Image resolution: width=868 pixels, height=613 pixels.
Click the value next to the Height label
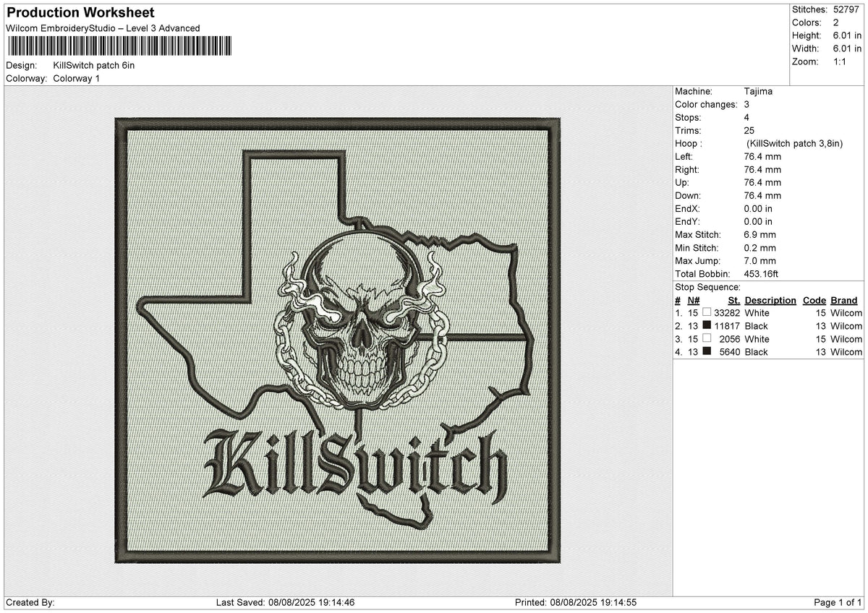[847, 35]
